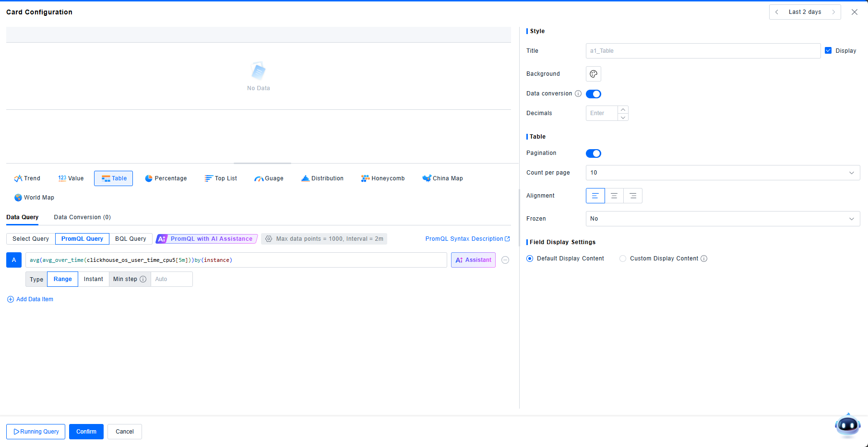Switch to the Data Conversion tab
Viewport: 868px width, 447px height.
82,217
